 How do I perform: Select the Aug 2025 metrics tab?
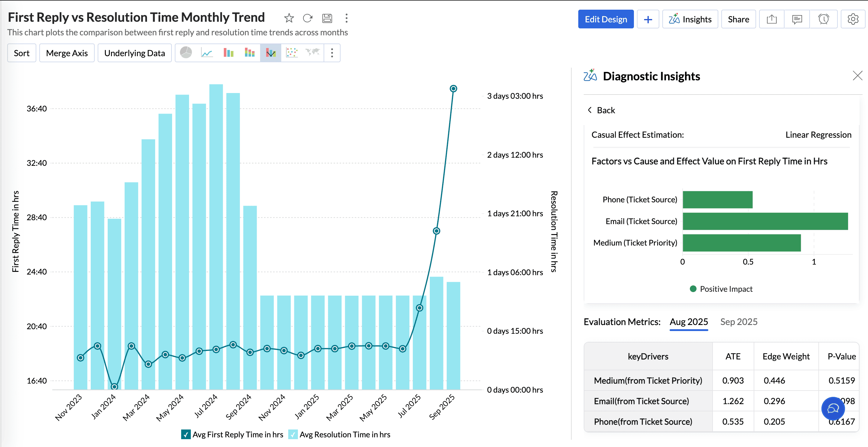(x=688, y=322)
